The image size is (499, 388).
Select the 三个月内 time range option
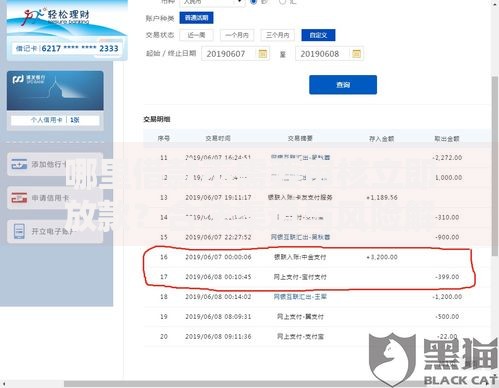[x=277, y=35]
